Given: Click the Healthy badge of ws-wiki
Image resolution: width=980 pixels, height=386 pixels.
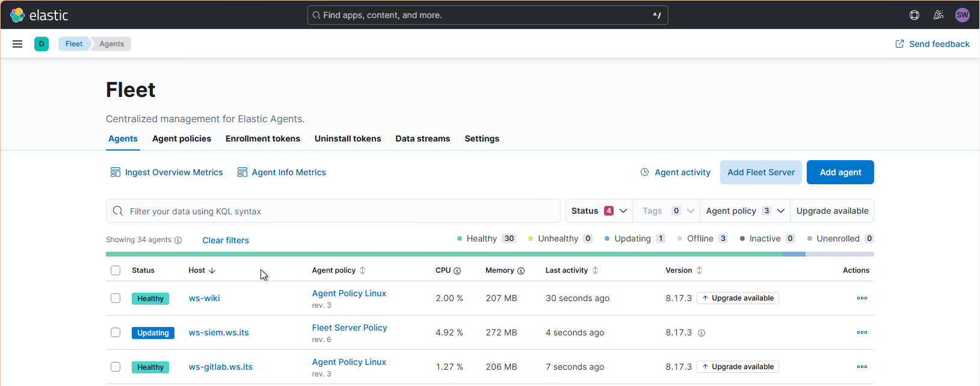Looking at the screenshot, I should (x=150, y=299).
